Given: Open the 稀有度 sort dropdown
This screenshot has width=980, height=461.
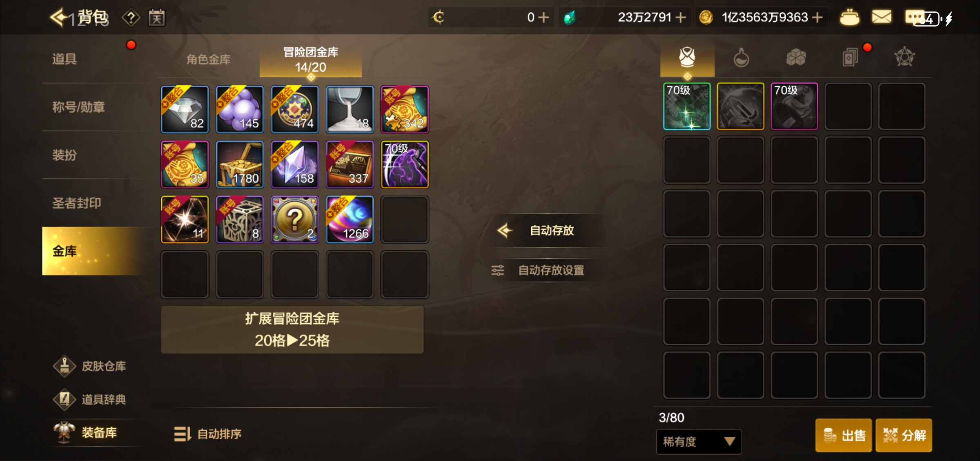Looking at the screenshot, I should tap(699, 441).
